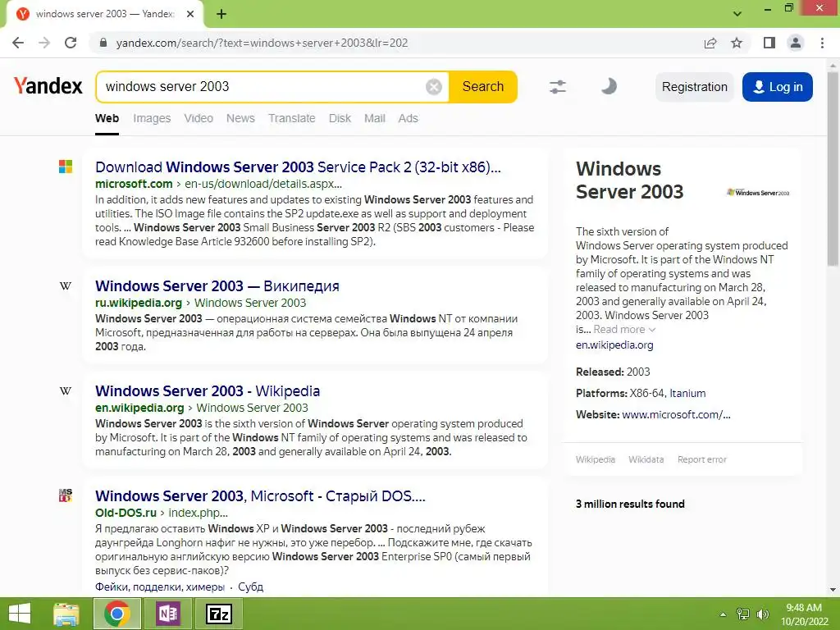
Task: Click the Registration button
Action: 694,87
